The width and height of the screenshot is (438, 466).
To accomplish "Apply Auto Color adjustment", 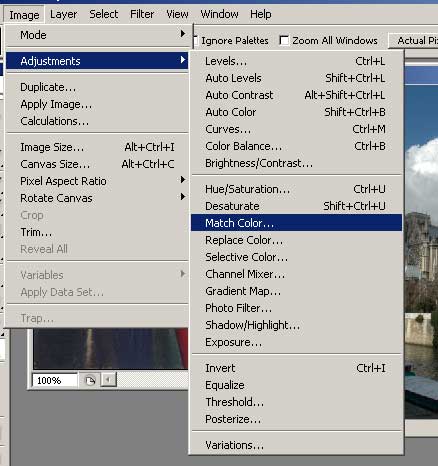I will point(296,112).
